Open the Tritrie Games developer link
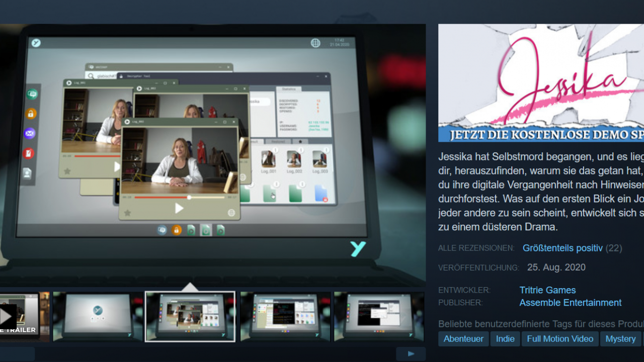 (547, 290)
